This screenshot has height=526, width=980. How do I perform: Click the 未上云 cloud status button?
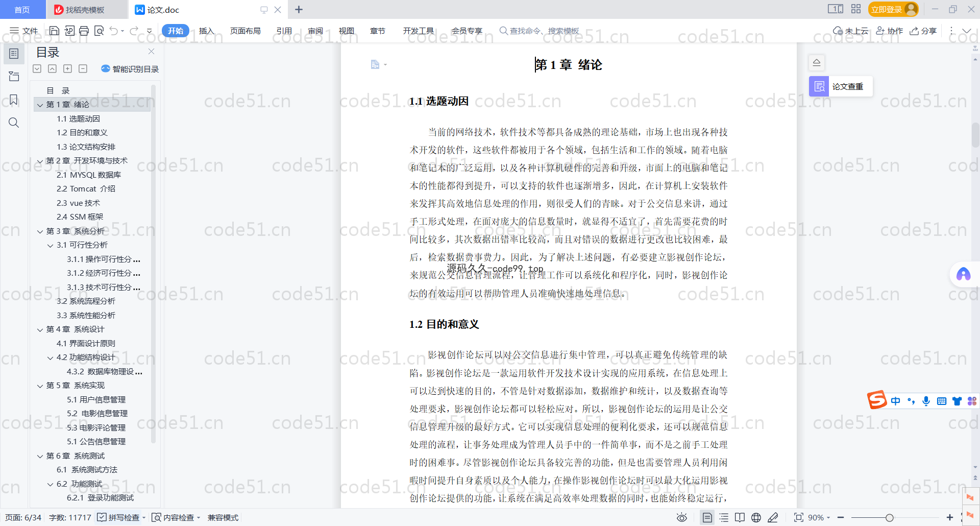click(x=851, y=31)
